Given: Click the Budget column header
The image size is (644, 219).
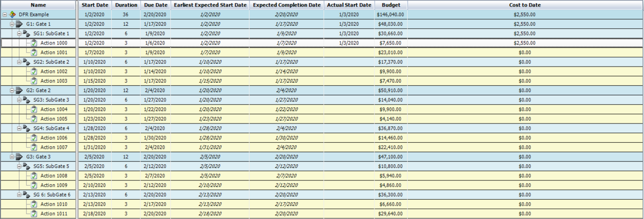Looking at the screenshot, I should pyautogui.click(x=390, y=5).
